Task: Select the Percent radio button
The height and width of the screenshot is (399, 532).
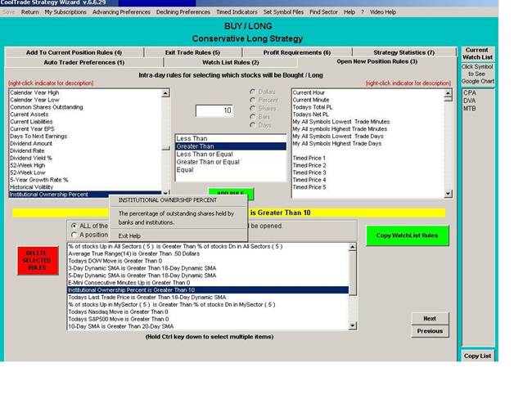Action: 252,100
